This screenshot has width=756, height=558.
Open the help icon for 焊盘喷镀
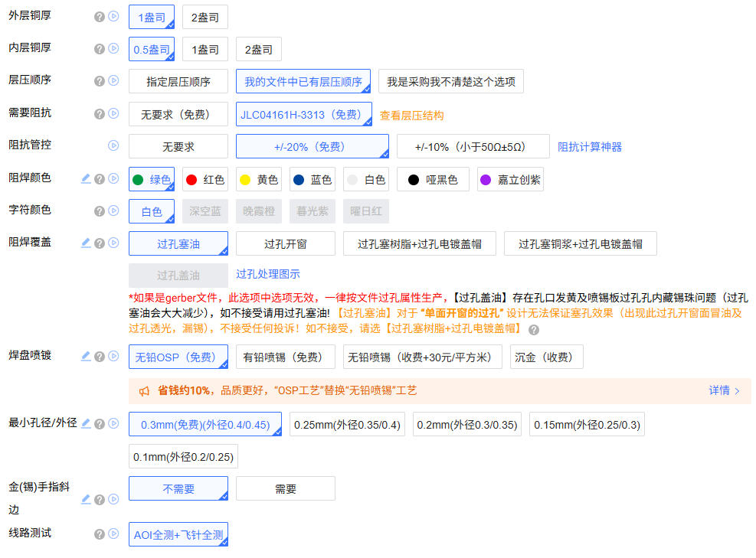[100, 357]
